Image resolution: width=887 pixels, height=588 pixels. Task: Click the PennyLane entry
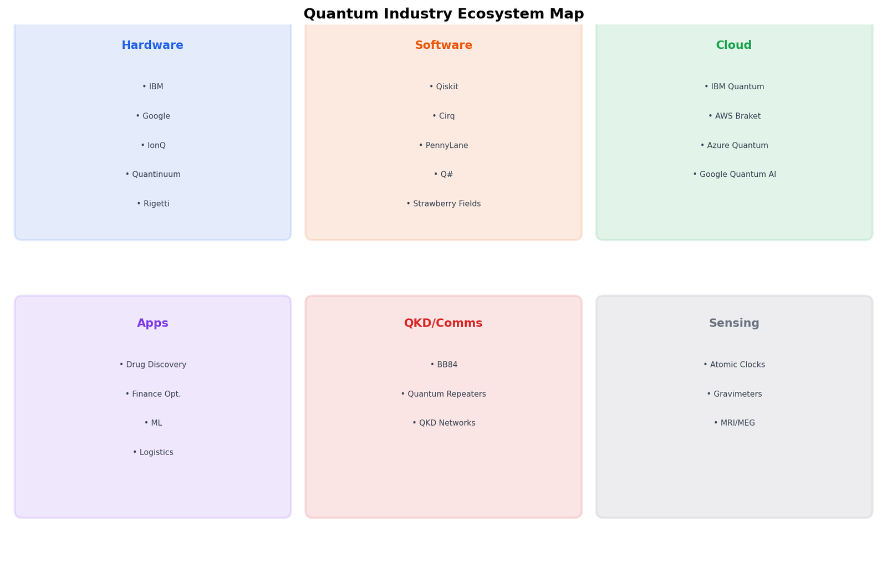pyautogui.click(x=443, y=146)
